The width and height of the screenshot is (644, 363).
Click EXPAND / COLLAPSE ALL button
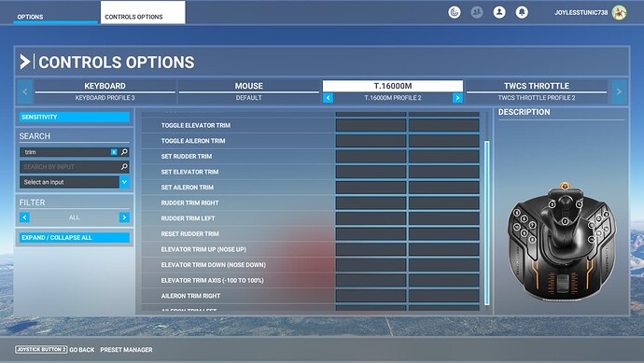pyautogui.click(x=75, y=237)
